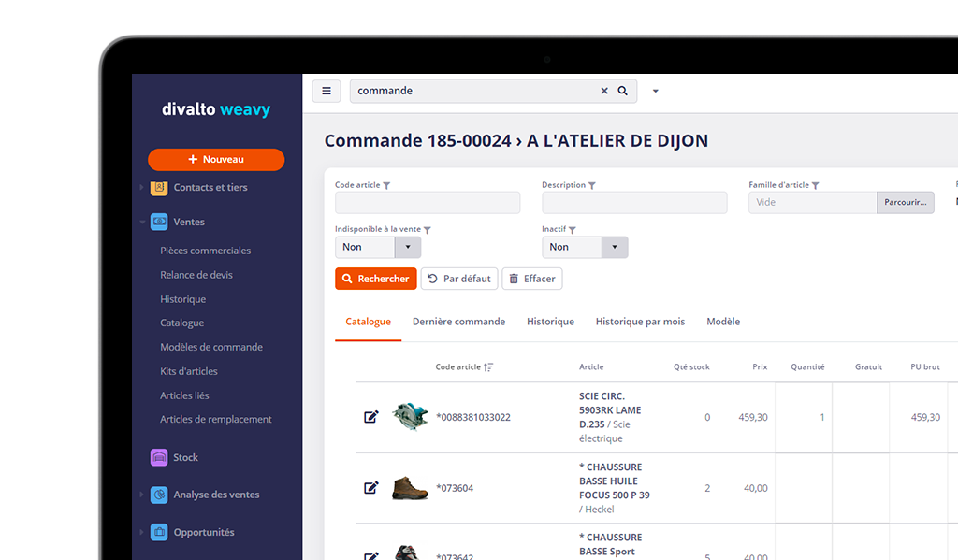Click the Analyse des ventes icon
The width and height of the screenshot is (958, 560).
(x=159, y=495)
